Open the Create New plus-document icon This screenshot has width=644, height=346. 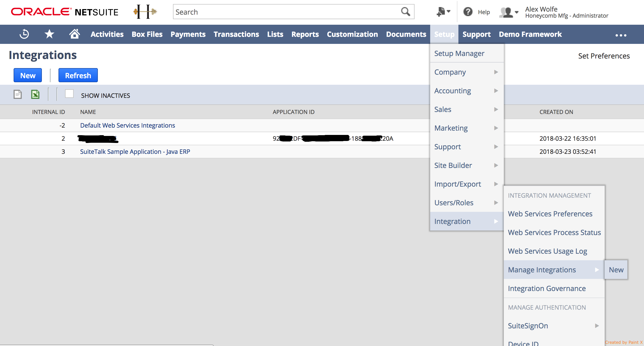tap(443, 12)
